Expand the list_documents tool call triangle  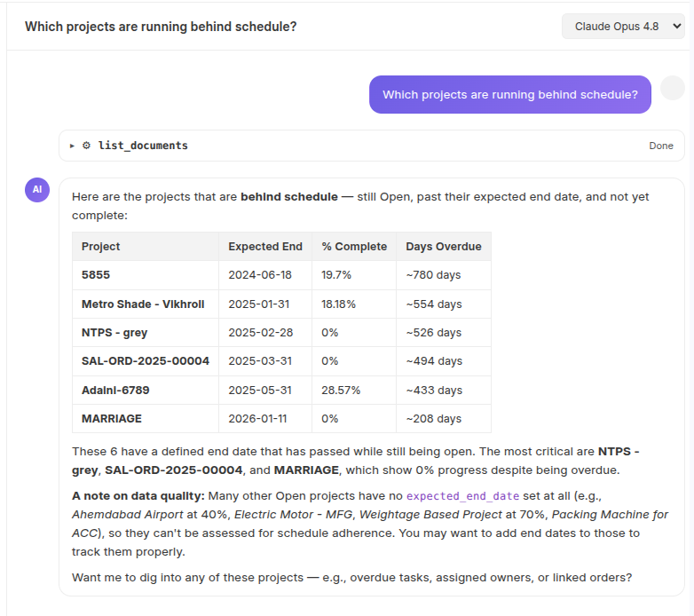pos(72,146)
